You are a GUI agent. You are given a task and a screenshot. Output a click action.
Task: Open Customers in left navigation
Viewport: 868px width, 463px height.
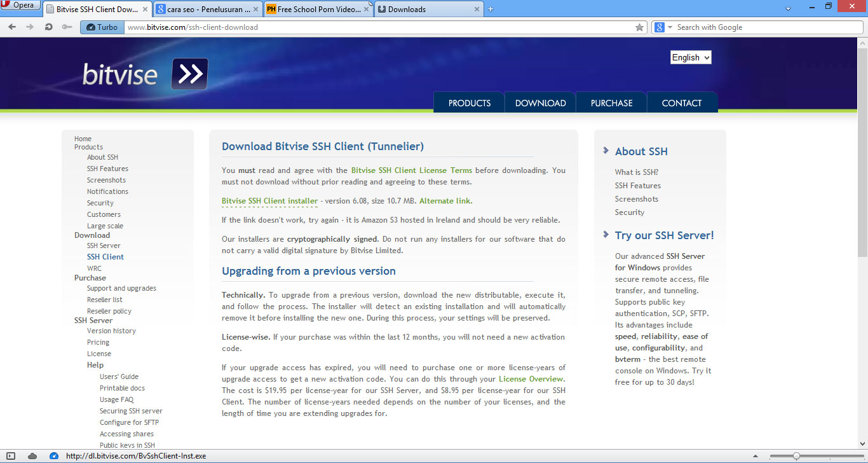(104, 214)
